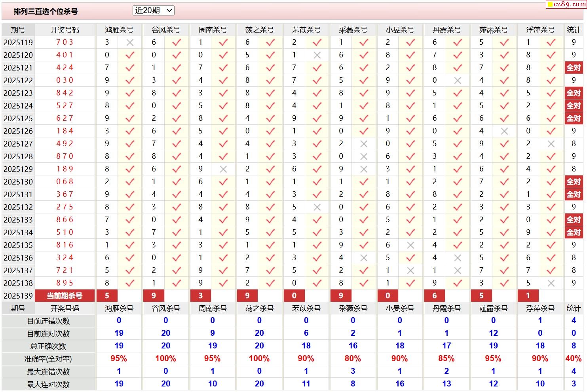Click the red check for 小旻杀号 in row 2025125
The image size is (587, 392).
[410, 118]
